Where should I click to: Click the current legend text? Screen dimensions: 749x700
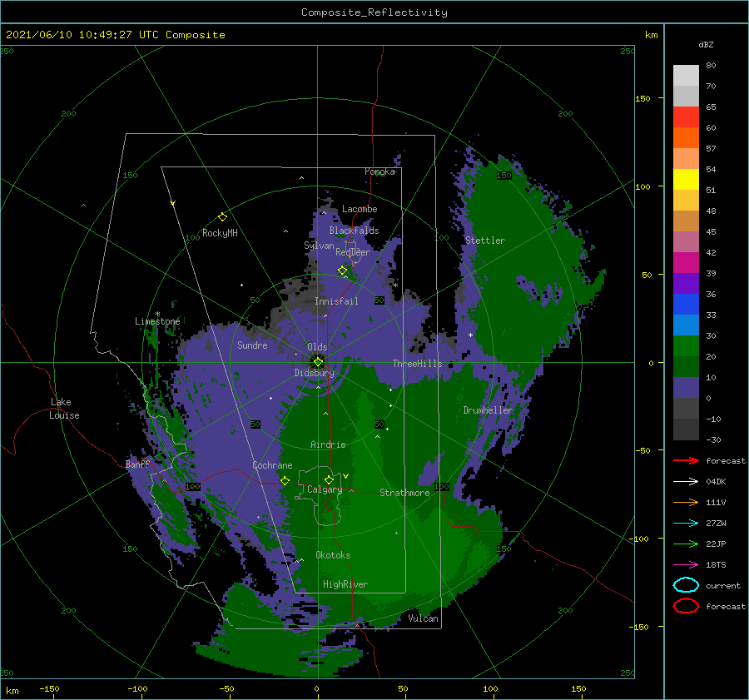click(x=723, y=586)
